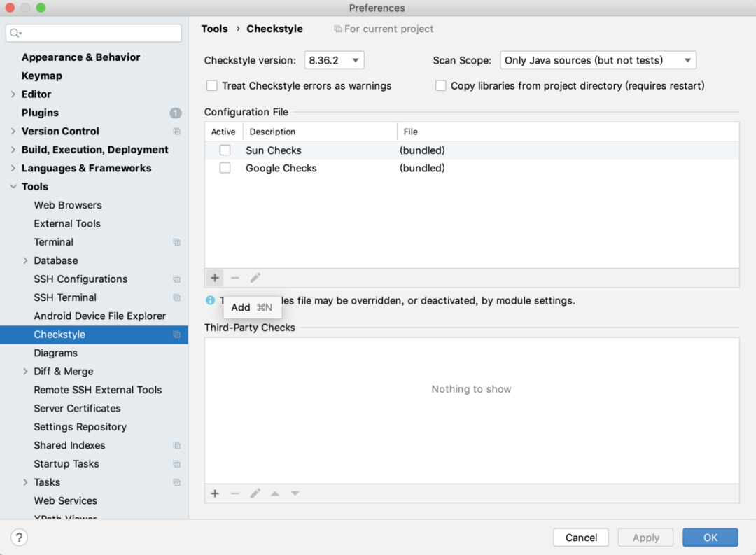Enable Treat Checkstyle errors as warnings
The image size is (756, 555).
(211, 85)
